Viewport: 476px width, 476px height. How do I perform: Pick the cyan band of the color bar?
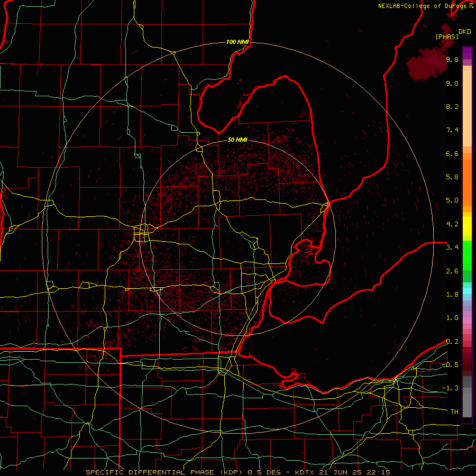467,291
